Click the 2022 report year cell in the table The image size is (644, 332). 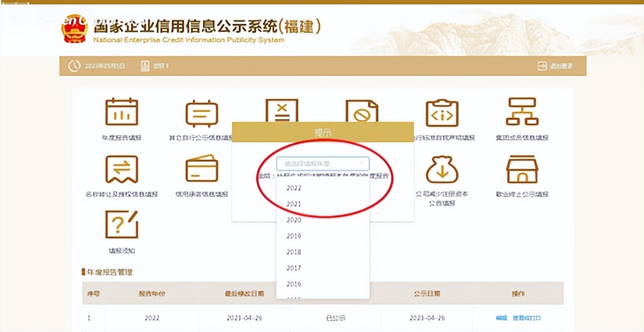point(152,318)
